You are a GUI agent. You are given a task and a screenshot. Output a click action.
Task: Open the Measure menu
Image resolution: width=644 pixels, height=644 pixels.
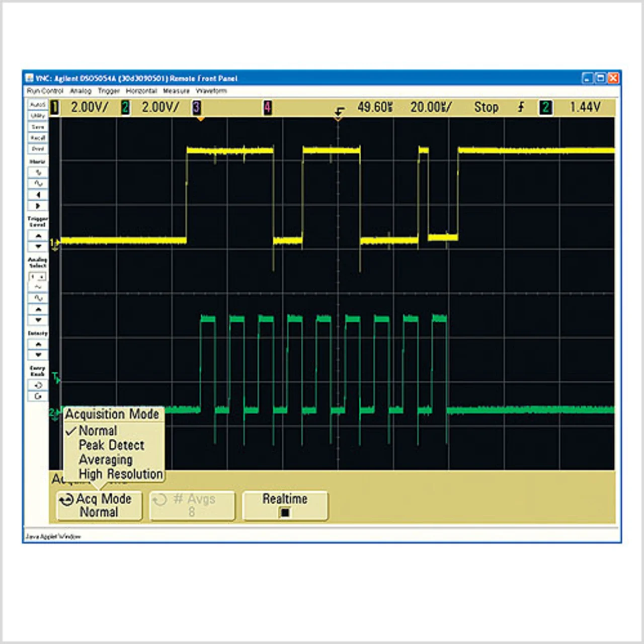coord(176,91)
